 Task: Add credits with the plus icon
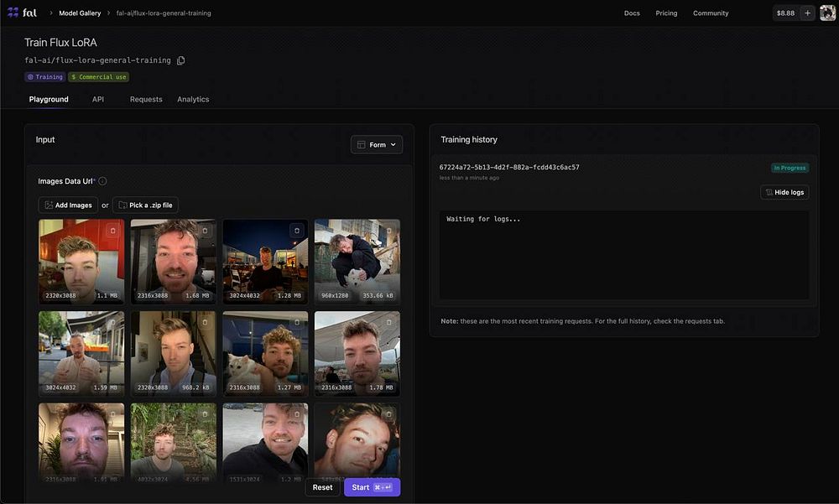click(807, 13)
